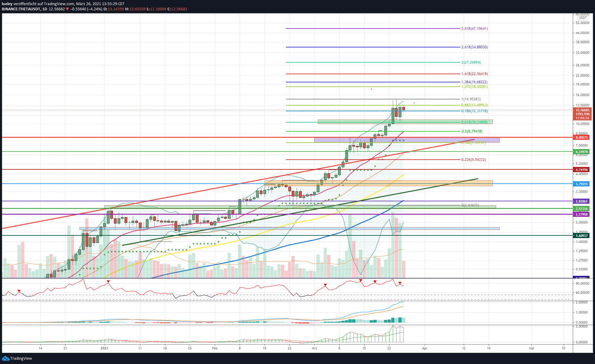Select the 1.384(19.68222) extension label
This screenshot has width=595, height=364.
(x=474, y=82)
